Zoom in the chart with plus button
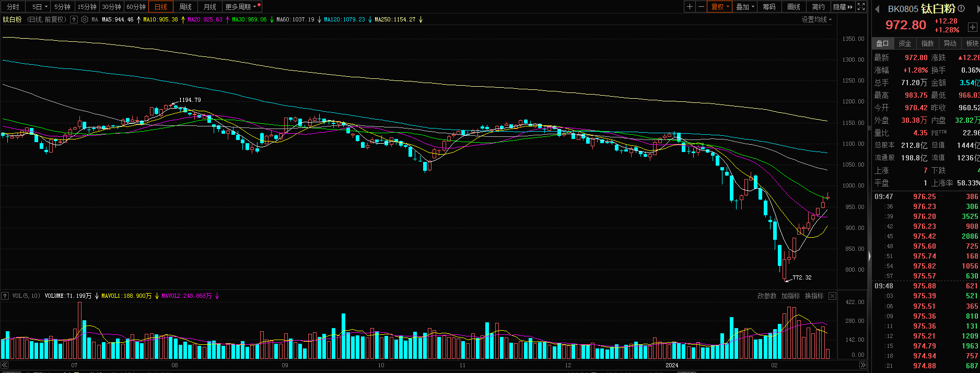 690,7
